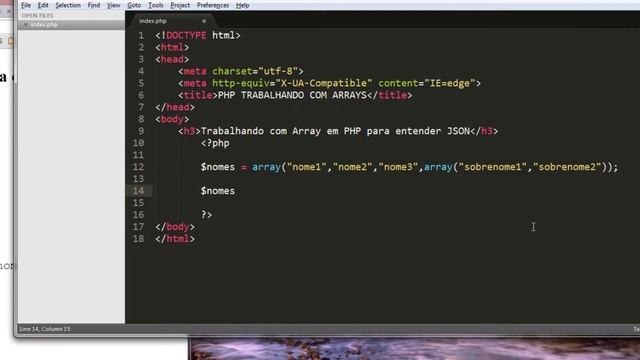Click the opening <head> tag on line 3
The height and width of the screenshot is (360, 640).
pos(172,59)
